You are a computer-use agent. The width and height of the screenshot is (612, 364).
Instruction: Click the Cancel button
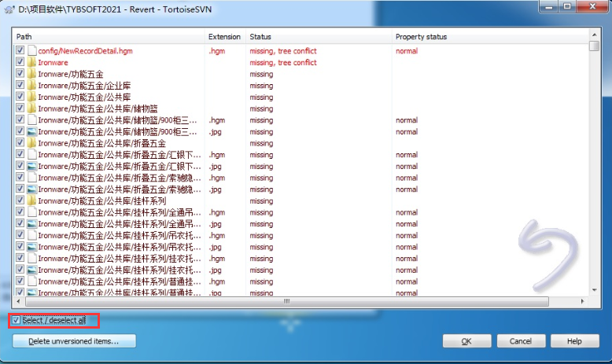[x=521, y=341]
